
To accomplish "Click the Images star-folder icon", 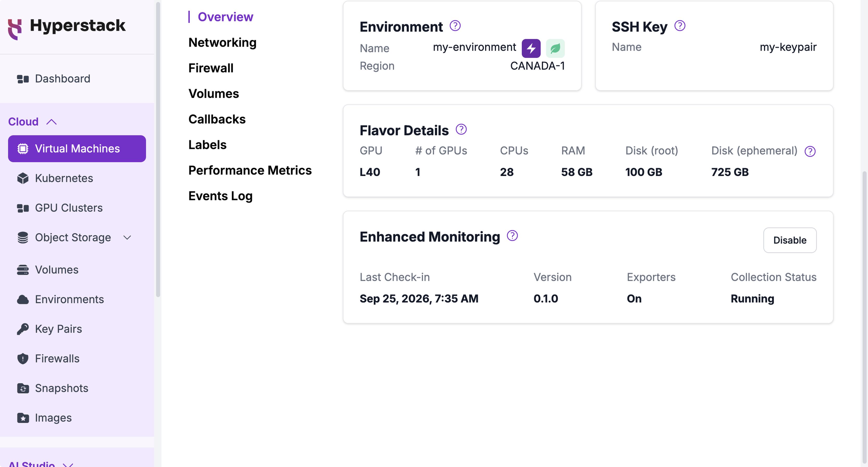I will click(x=23, y=418).
